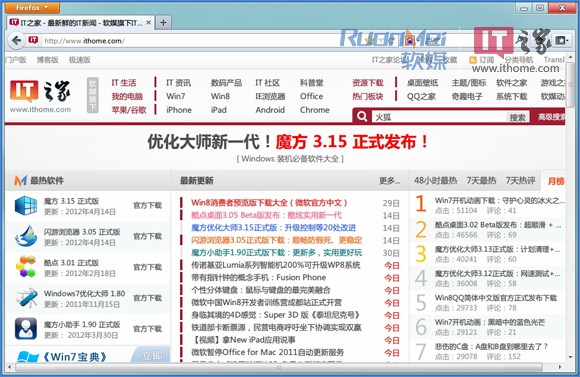Click the RSS 订阅 feed icon
The image size is (580, 377).
tap(472, 60)
